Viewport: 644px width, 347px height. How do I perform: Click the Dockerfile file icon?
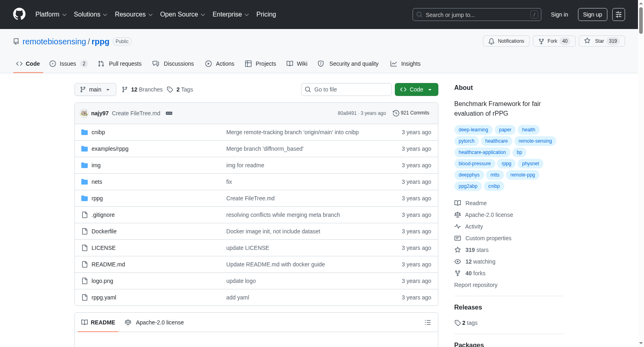coord(85,231)
